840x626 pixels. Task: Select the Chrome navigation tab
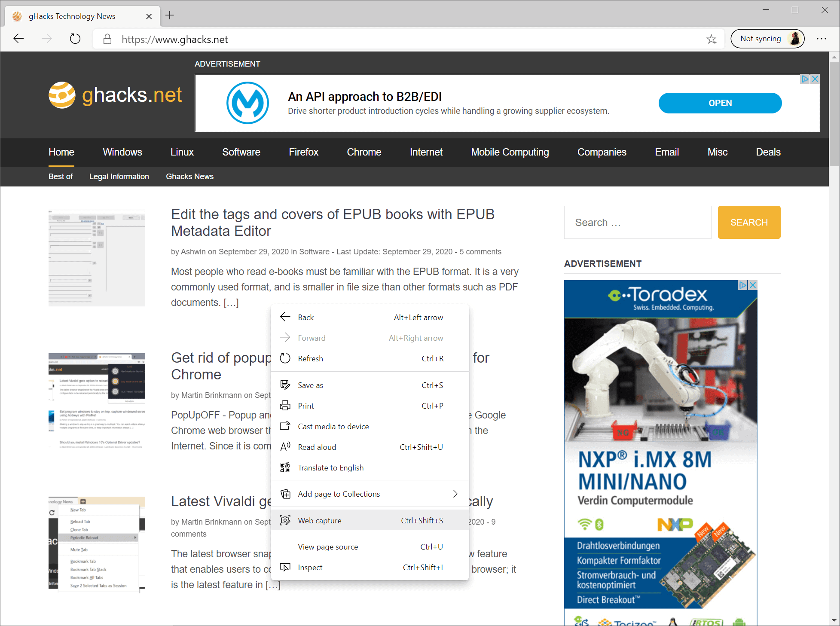tap(363, 152)
